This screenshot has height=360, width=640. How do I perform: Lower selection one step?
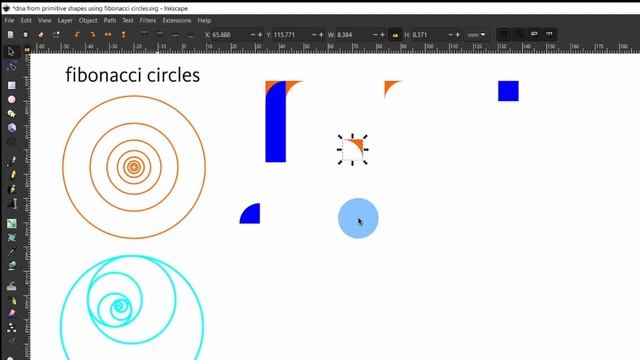click(175, 35)
